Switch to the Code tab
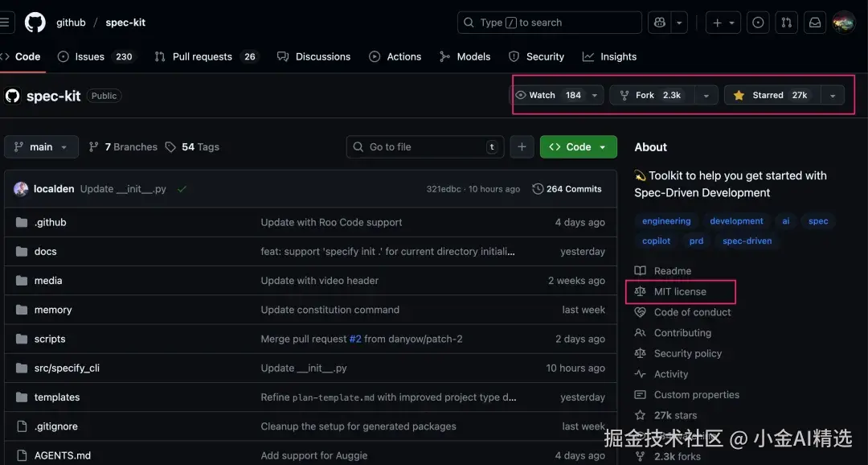 (x=23, y=56)
